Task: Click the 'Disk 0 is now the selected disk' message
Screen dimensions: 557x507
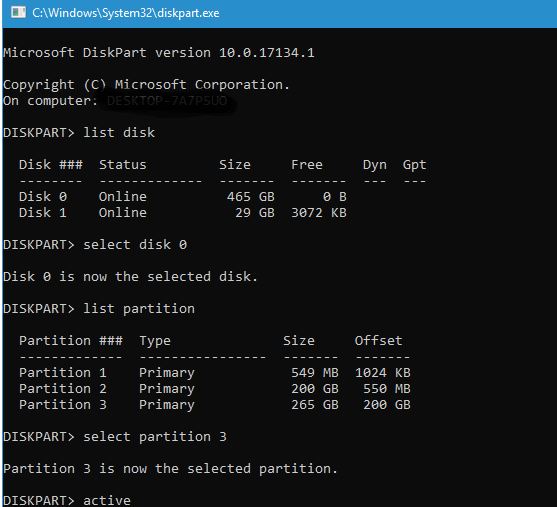Action: pos(130,276)
